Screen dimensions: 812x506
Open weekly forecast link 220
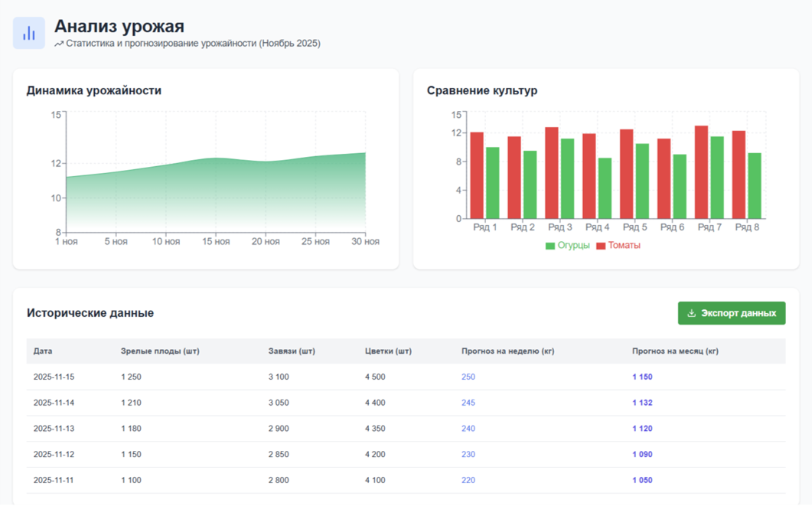tap(468, 480)
